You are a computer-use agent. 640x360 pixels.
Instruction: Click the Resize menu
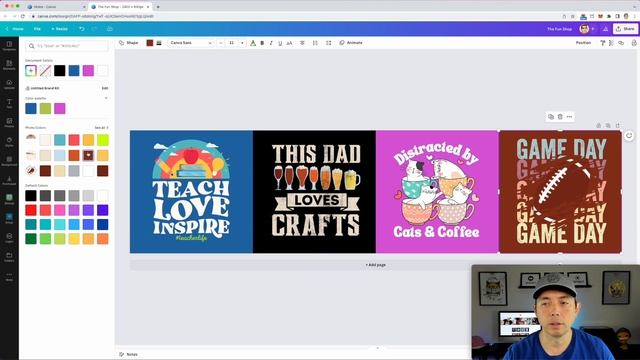pyautogui.click(x=60, y=29)
